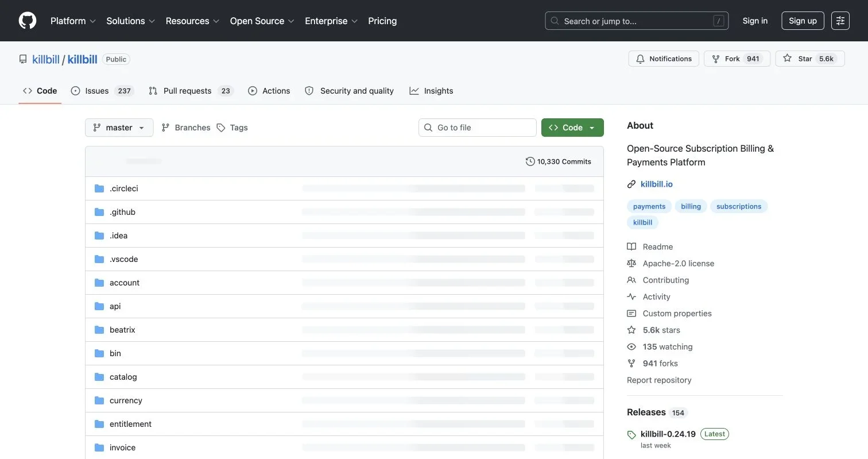Click the .idea folder icon
The image size is (868, 459).
pos(99,236)
